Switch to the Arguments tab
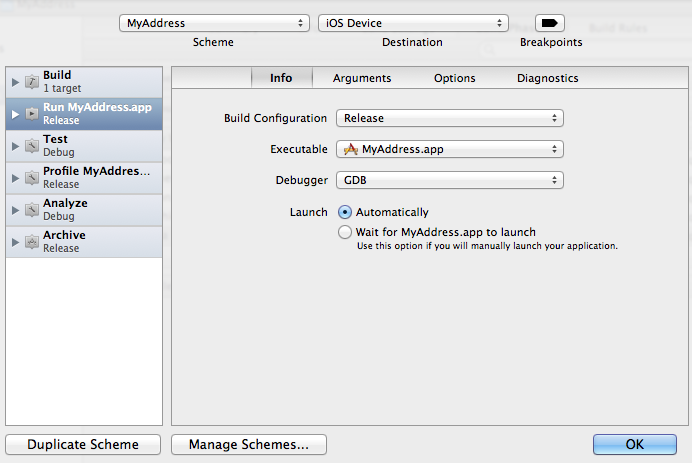 click(x=362, y=78)
